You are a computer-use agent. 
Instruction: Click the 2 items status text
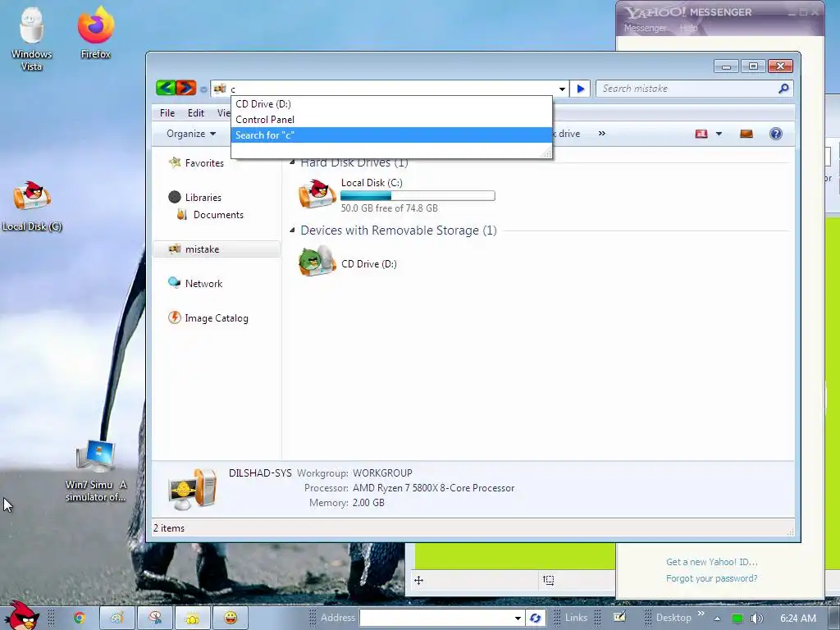(169, 528)
